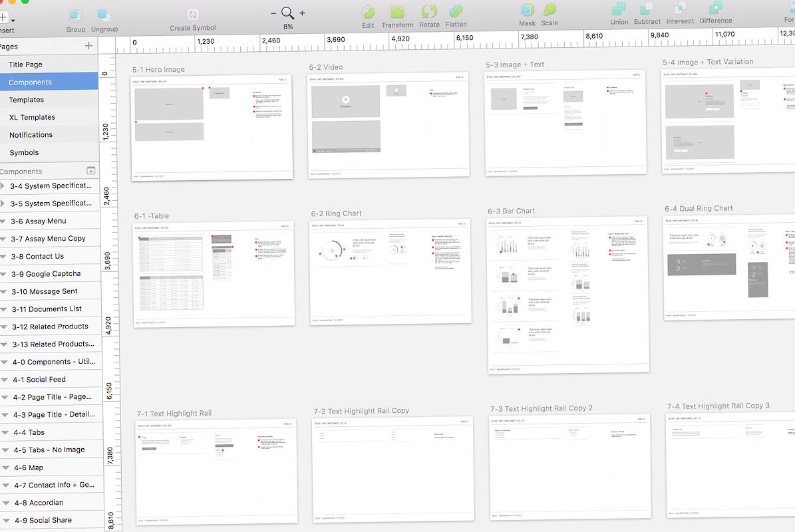Apply the Flatten tool

(x=456, y=12)
